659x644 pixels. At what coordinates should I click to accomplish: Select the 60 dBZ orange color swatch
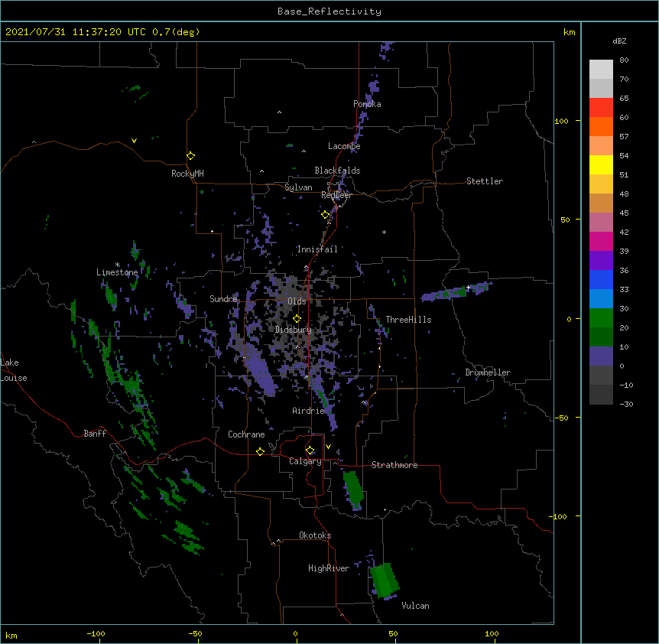(x=601, y=126)
